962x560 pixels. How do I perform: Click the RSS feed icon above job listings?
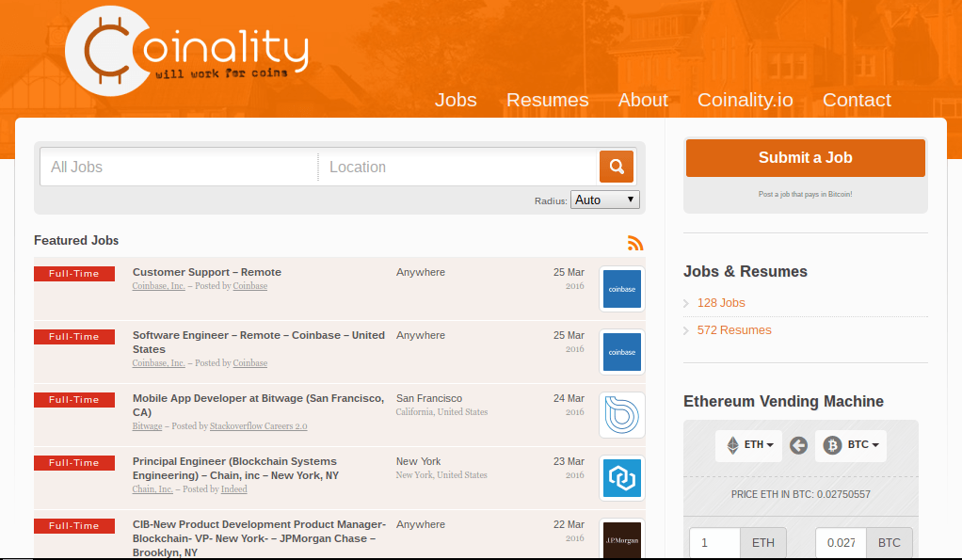635,242
